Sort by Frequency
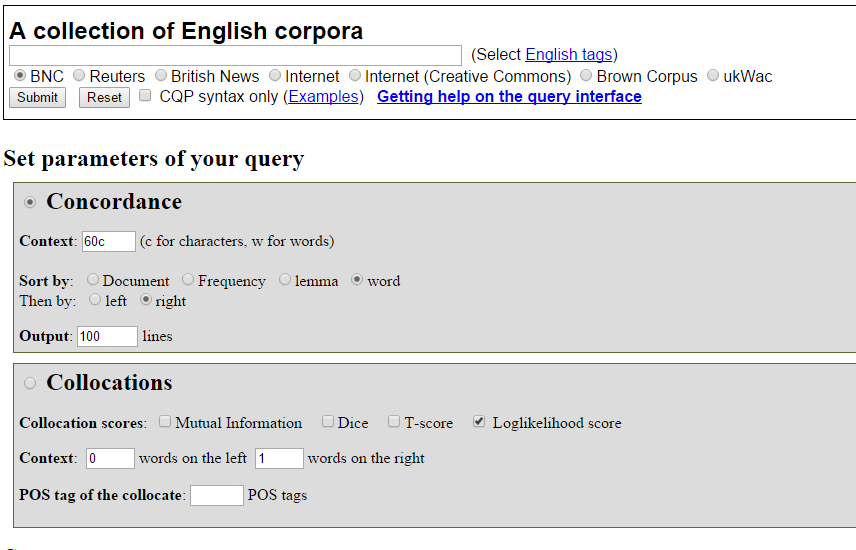856x550 pixels. (188, 280)
